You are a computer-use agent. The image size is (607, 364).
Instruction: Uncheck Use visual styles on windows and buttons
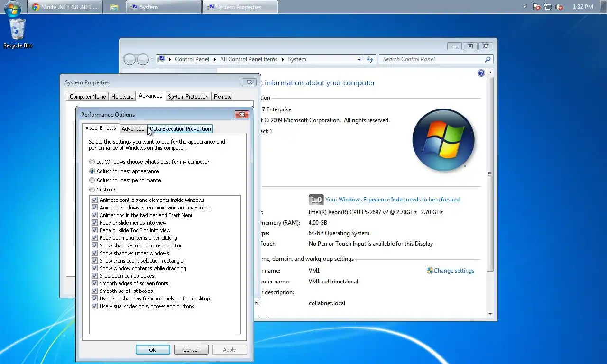click(x=95, y=306)
